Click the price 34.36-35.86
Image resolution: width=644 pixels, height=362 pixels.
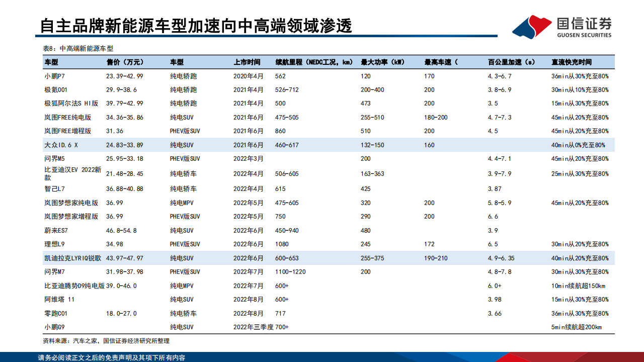[125, 118]
